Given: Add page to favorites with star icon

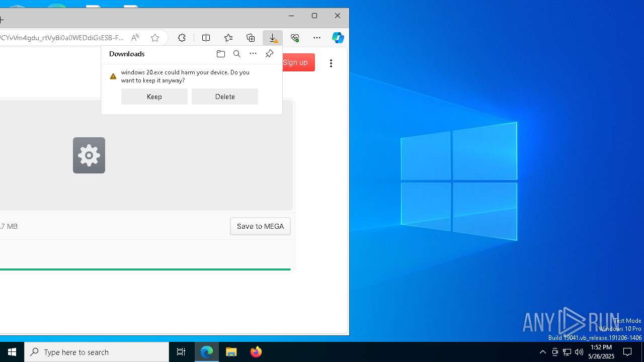Looking at the screenshot, I should coord(155,38).
